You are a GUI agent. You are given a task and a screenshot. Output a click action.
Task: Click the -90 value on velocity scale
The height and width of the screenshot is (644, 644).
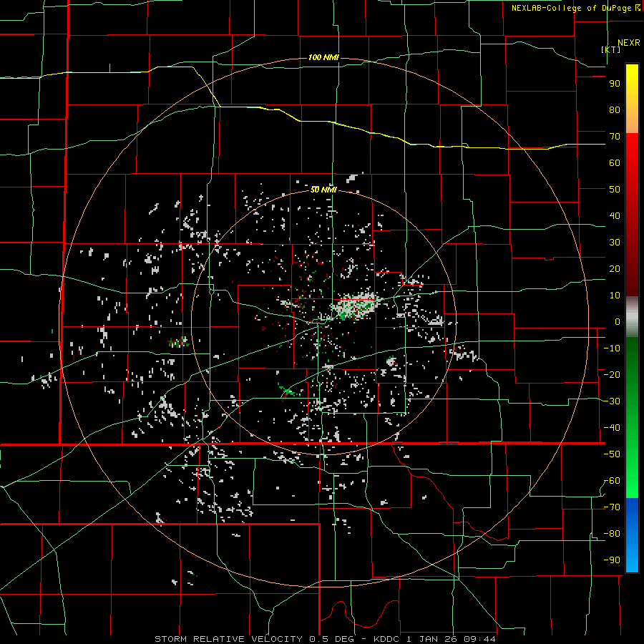[612, 560]
